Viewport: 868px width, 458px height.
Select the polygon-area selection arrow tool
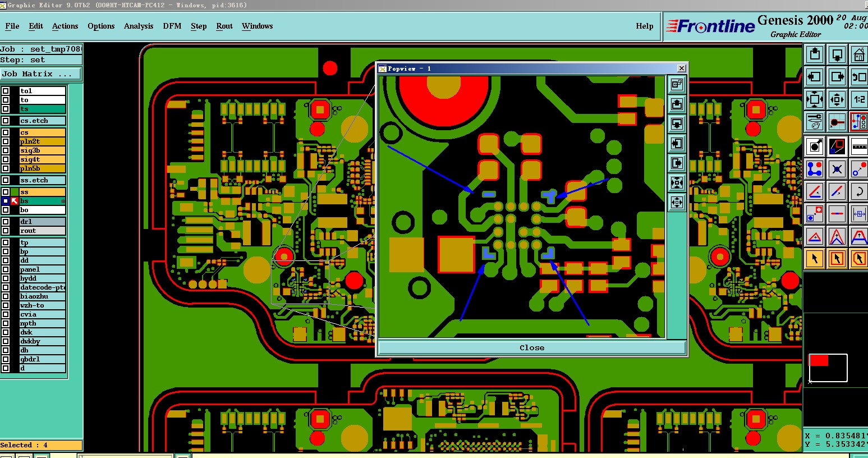tap(859, 259)
